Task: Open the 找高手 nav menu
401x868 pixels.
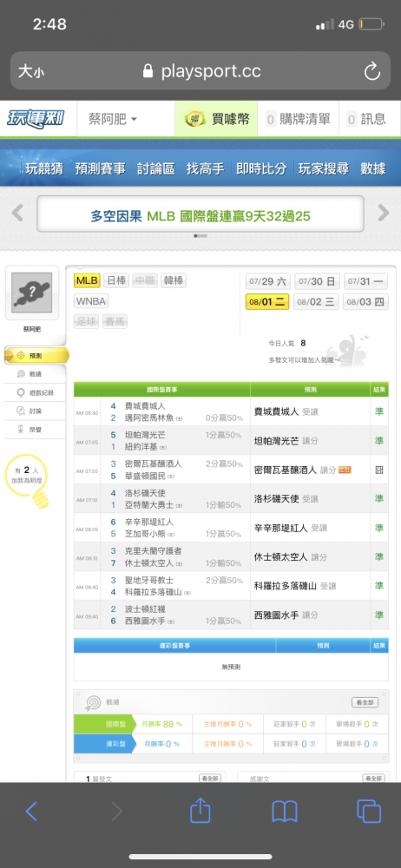Action: pos(205,169)
